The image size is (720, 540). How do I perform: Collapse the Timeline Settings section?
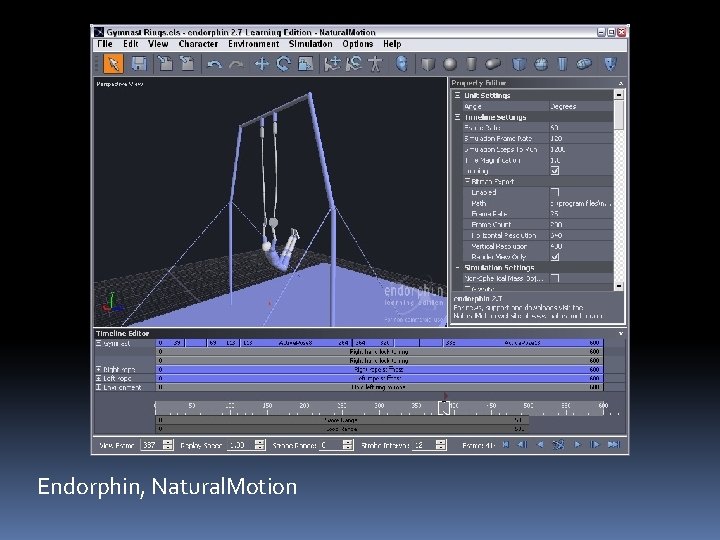pyautogui.click(x=457, y=117)
